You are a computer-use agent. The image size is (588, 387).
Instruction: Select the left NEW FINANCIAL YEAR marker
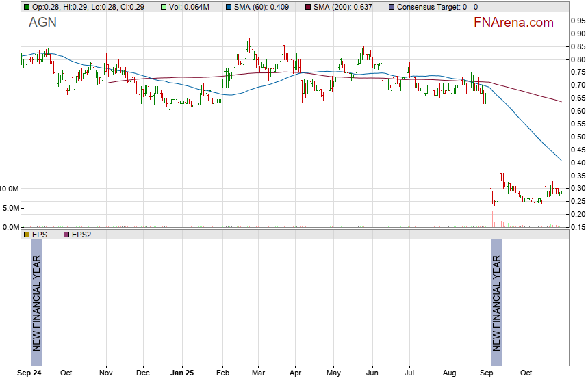36,302
